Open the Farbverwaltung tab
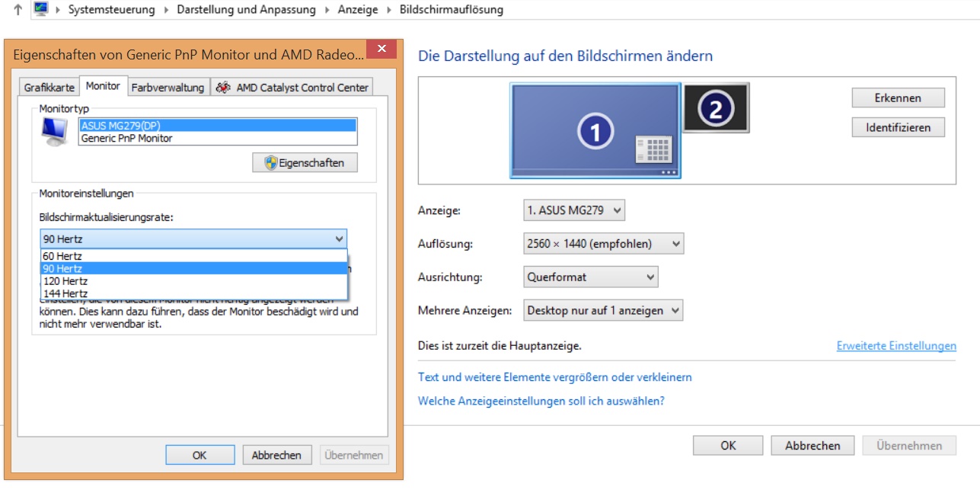This screenshot has height=493, width=980. tap(168, 88)
